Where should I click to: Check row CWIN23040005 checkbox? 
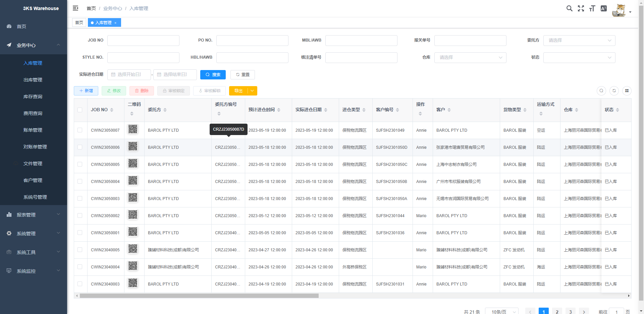(80, 250)
